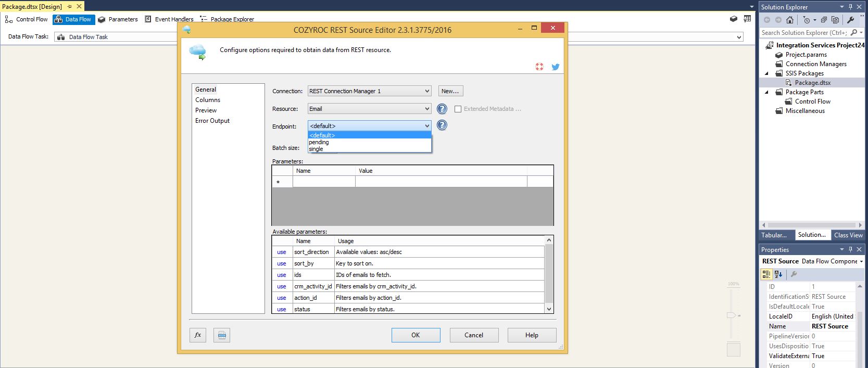Viewport: 868px width, 368px height.
Task: Click Solution Explorer home icon
Action: pos(790,20)
